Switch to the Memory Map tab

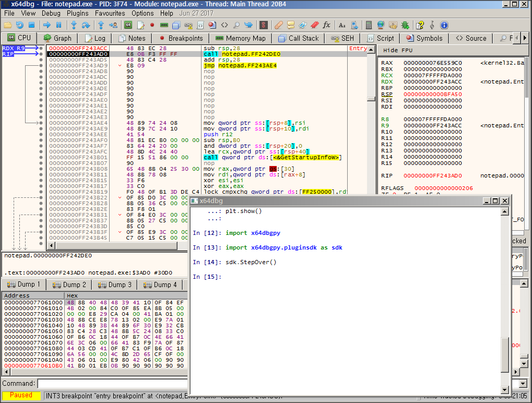[x=241, y=38]
